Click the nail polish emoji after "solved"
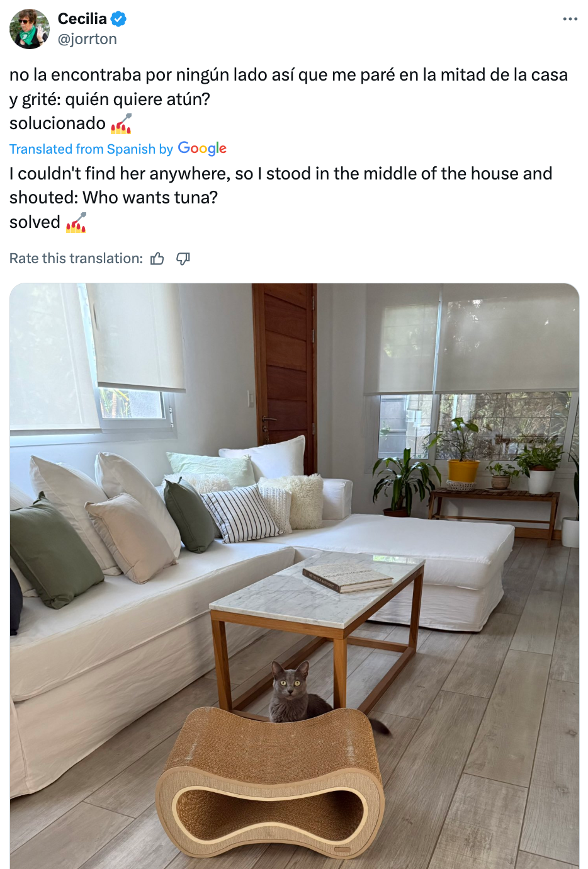The width and height of the screenshot is (588, 869). point(76,222)
